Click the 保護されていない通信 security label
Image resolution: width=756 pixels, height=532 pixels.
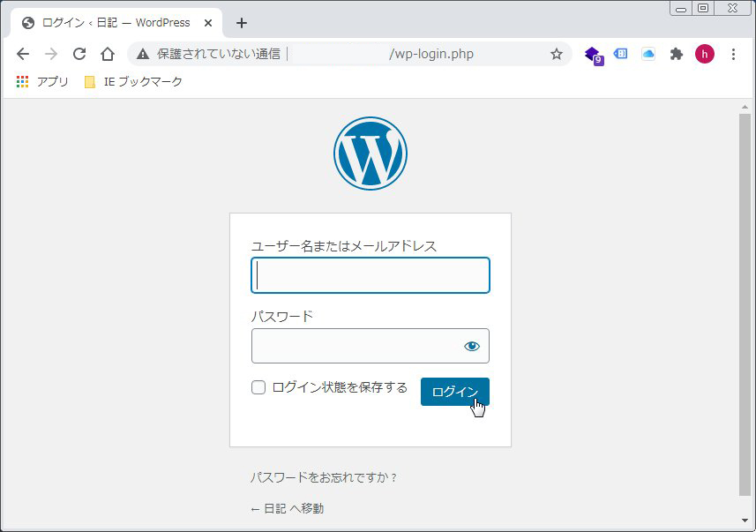tap(219, 54)
